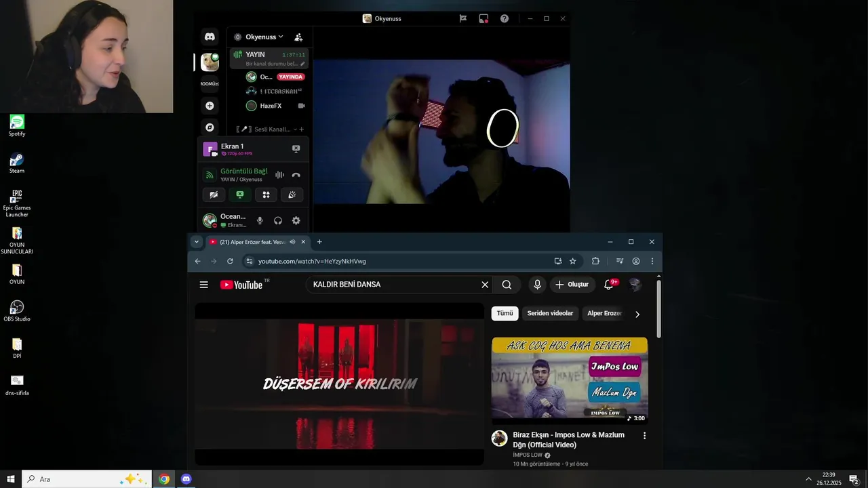The image size is (868, 488).
Task: Show more filter chips arrow
Action: (x=637, y=314)
